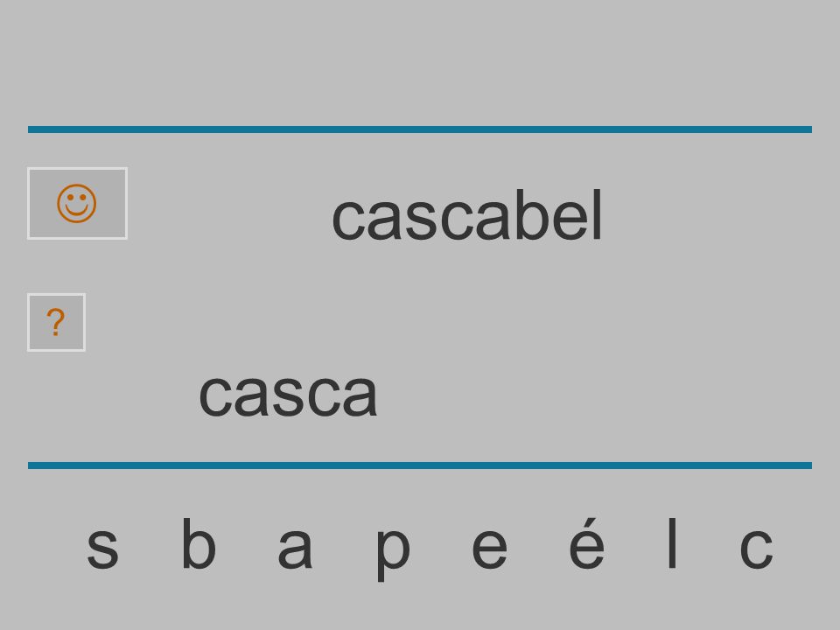The height and width of the screenshot is (630, 840).
Task: Click the partially typed word casca
Action: [x=288, y=395]
